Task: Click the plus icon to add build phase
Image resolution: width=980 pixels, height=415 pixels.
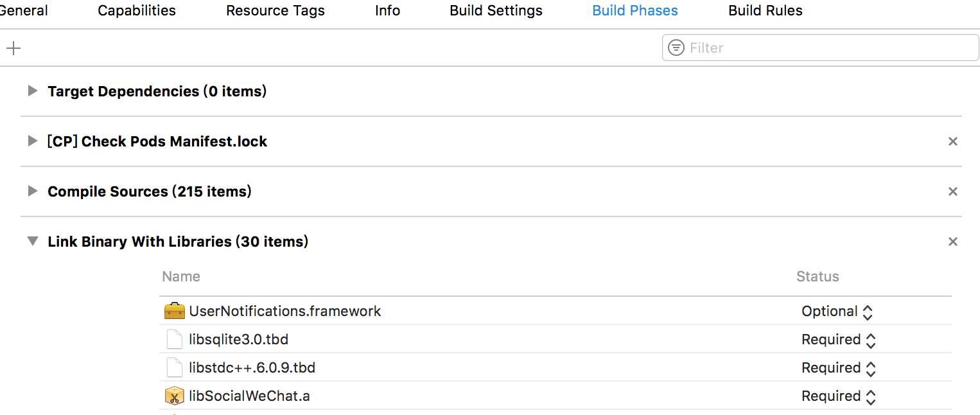Action: pyautogui.click(x=13, y=48)
